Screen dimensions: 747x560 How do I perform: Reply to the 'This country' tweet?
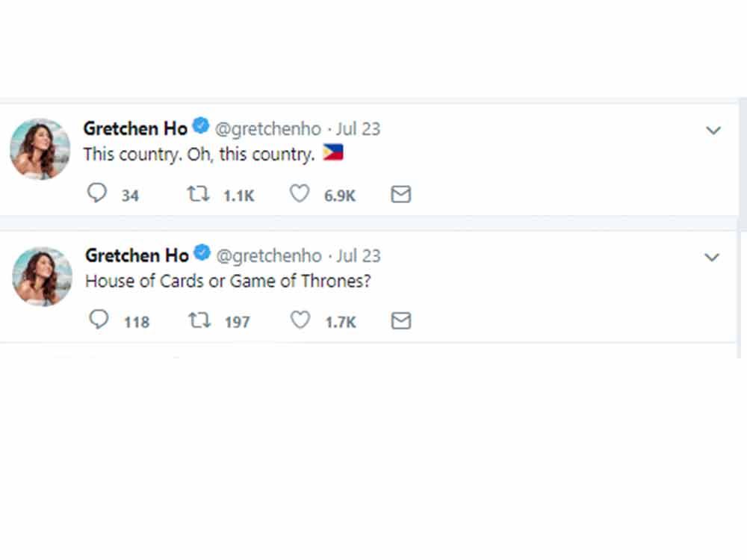coord(98,193)
